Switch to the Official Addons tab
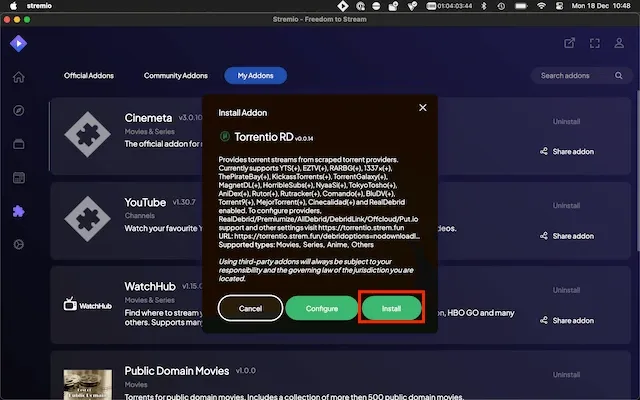 (x=89, y=76)
